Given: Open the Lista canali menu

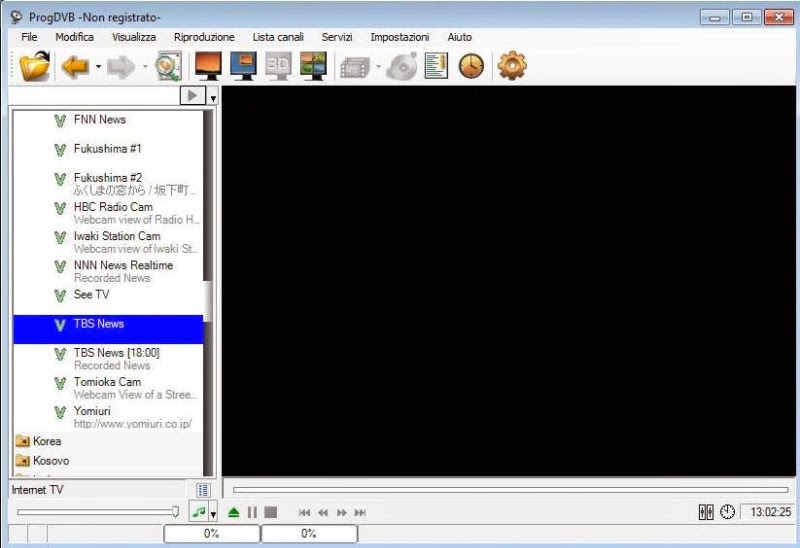Looking at the screenshot, I should coord(278,37).
